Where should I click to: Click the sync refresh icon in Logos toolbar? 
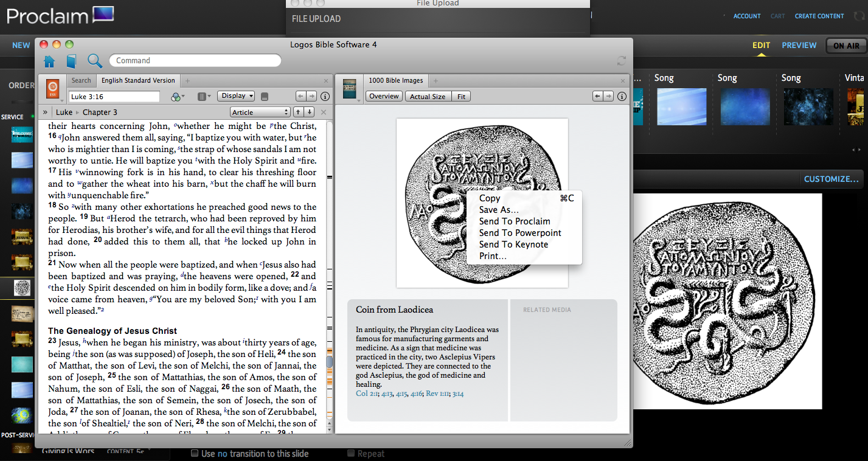(x=621, y=61)
